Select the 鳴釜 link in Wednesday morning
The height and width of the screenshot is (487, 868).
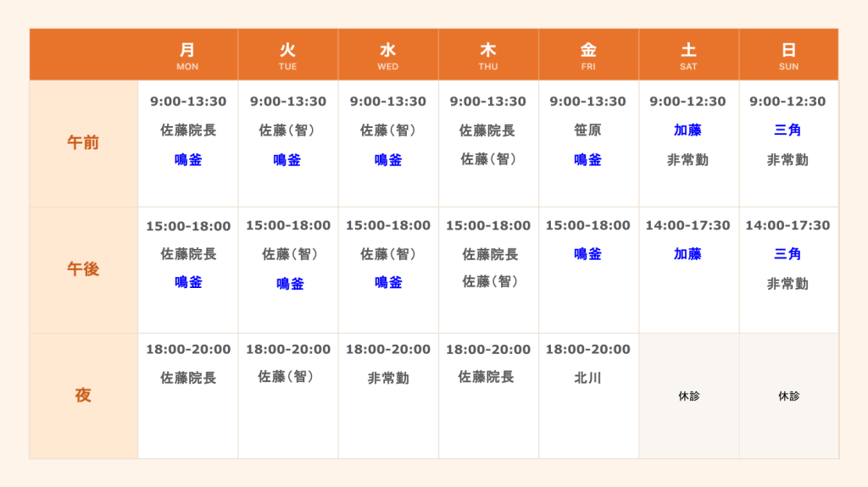coord(388,160)
